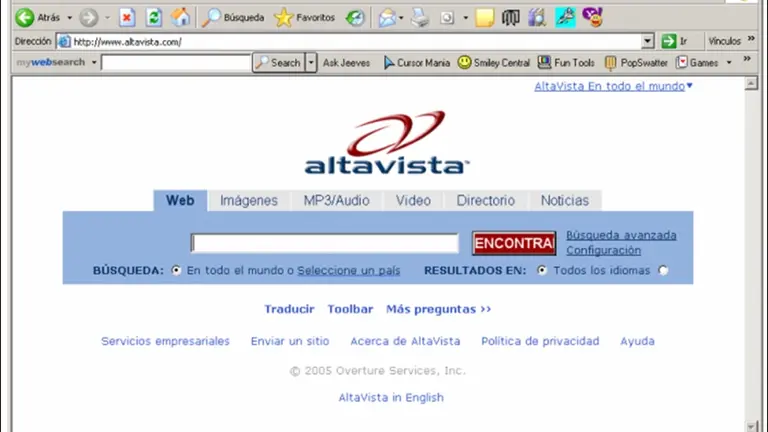This screenshot has width=768, height=432.
Task: Open the Búsqueda search pane
Action: pyautogui.click(x=233, y=18)
